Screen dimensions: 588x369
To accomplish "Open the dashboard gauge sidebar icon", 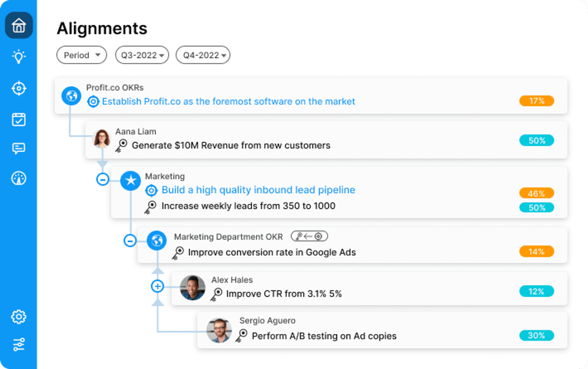I will pos(19,178).
